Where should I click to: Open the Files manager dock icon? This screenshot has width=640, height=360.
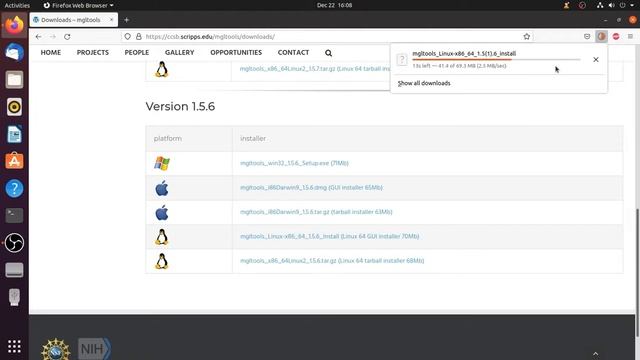point(14,80)
